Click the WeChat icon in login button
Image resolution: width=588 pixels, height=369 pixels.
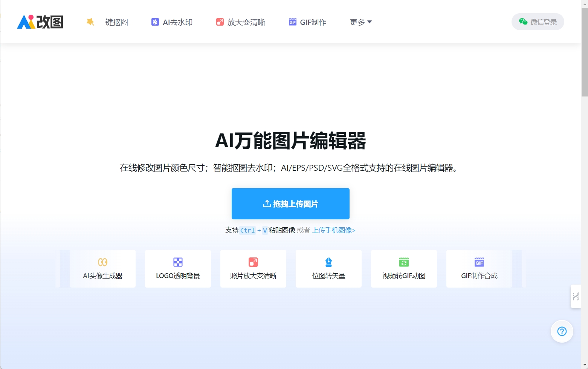523,21
